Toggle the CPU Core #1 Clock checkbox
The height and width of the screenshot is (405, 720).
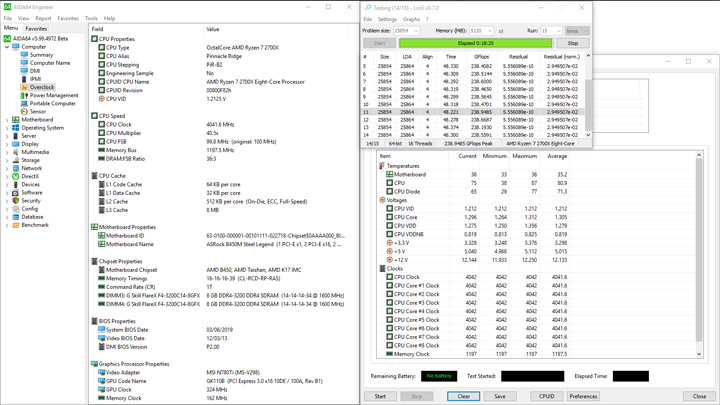[389, 286]
